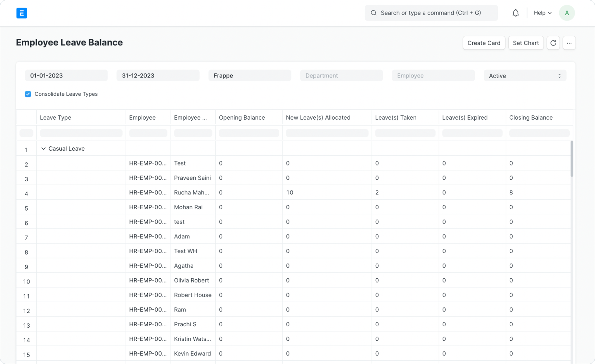This screenshot has height=364, width=595.
Task: Select the Agatha name cell
Action: [x=193, y=266]
